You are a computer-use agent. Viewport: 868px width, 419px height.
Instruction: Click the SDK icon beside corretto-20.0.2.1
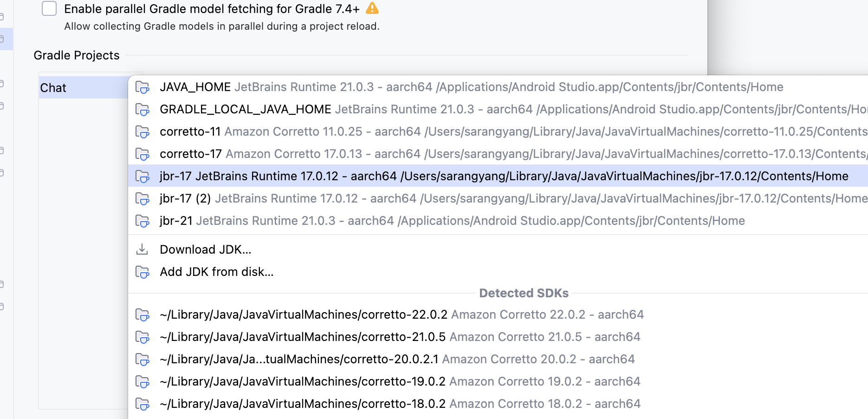(142, 360)
